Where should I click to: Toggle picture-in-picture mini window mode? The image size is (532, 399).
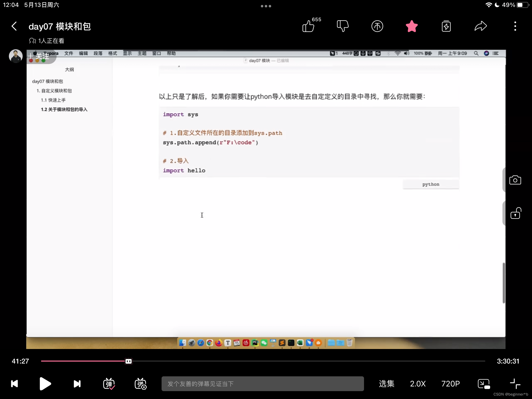pos(483,384)
